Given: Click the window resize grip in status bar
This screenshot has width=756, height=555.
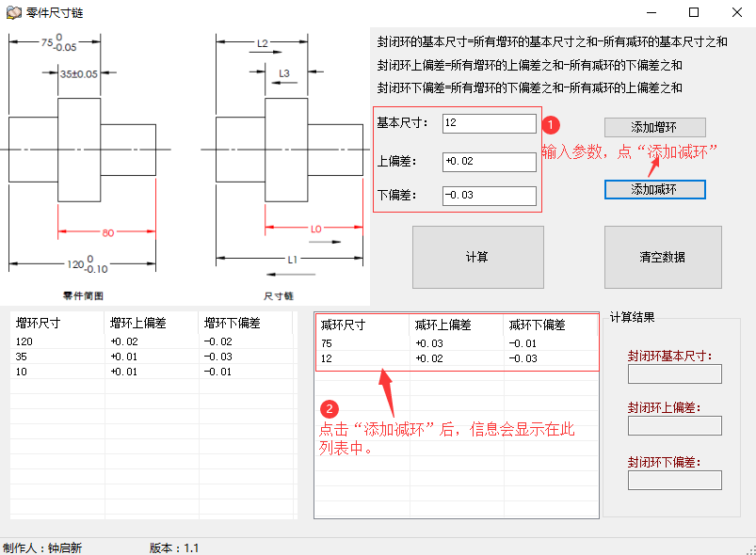Looking at the screenshot, I should (x=750, y=549).
